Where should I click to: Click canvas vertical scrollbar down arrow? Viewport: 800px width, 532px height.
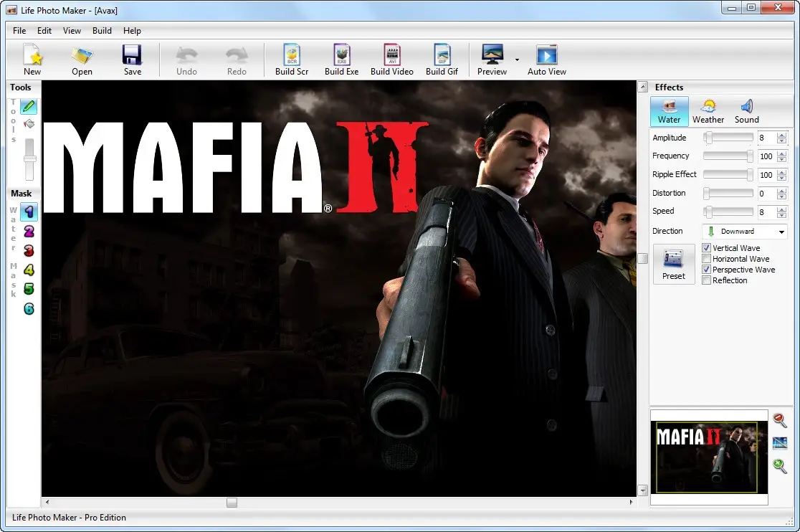pos(643,490)
